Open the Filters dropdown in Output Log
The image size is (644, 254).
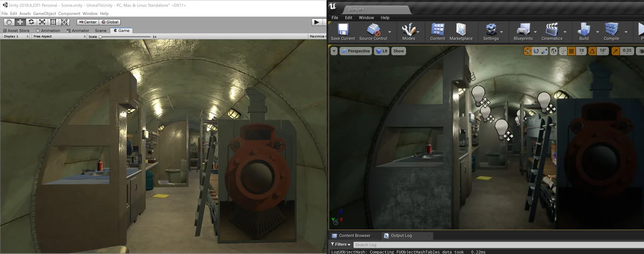pyautogui.click(x=339, y=244)
